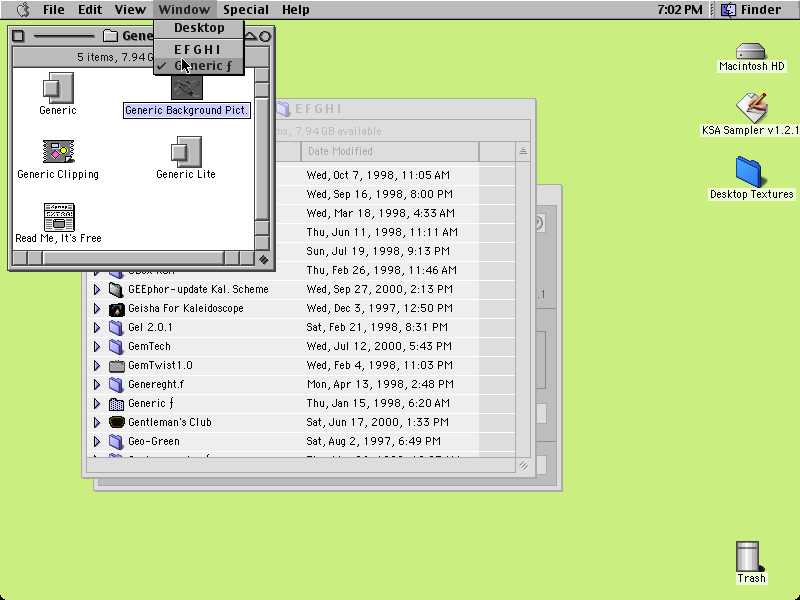Viewport: 800px width, 600px height.
Task: Select the Generic Background Pict. icon
Action: pos(187,88)
